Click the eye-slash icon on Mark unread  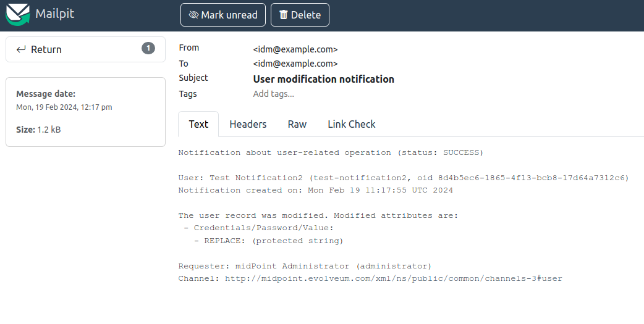click(x=193, y=15)
